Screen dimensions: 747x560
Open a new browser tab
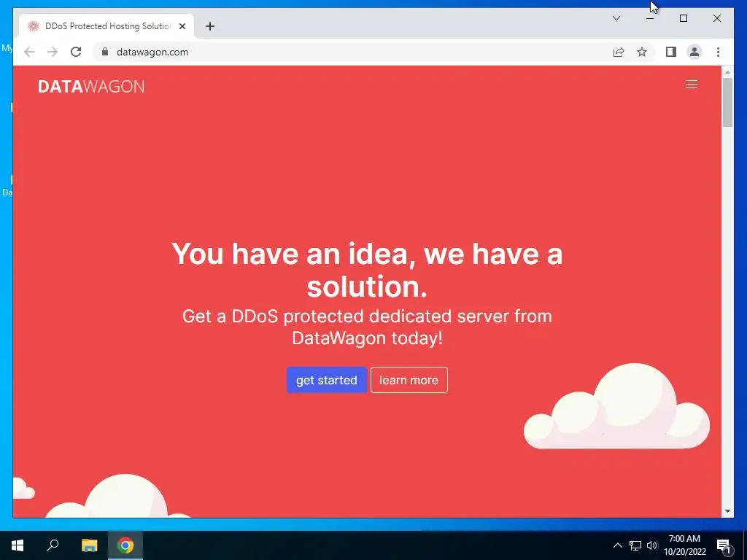[210, 26]
